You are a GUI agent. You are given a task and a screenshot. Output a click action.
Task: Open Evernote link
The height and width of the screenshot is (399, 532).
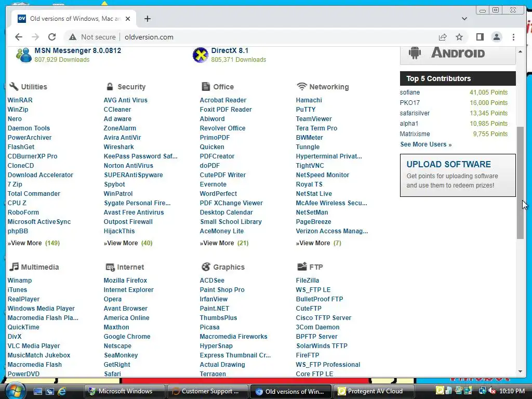click(213, 184)
